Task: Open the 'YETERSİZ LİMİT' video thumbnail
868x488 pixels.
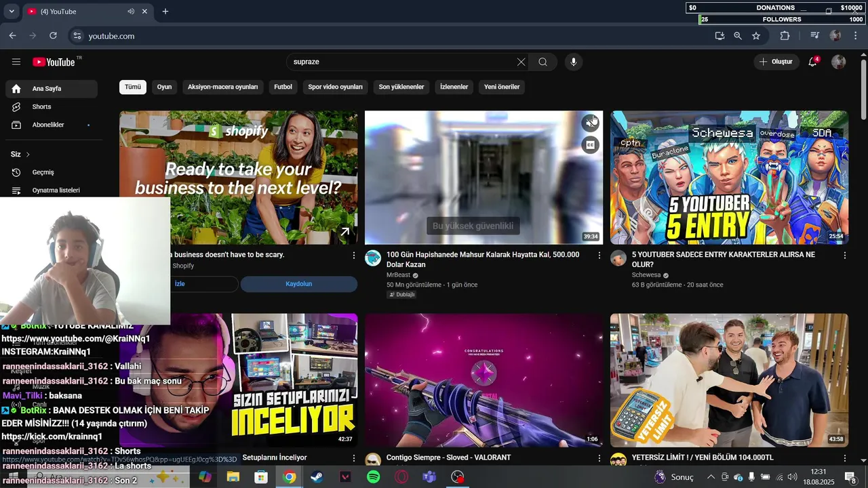Action: (x=729, y=380)
